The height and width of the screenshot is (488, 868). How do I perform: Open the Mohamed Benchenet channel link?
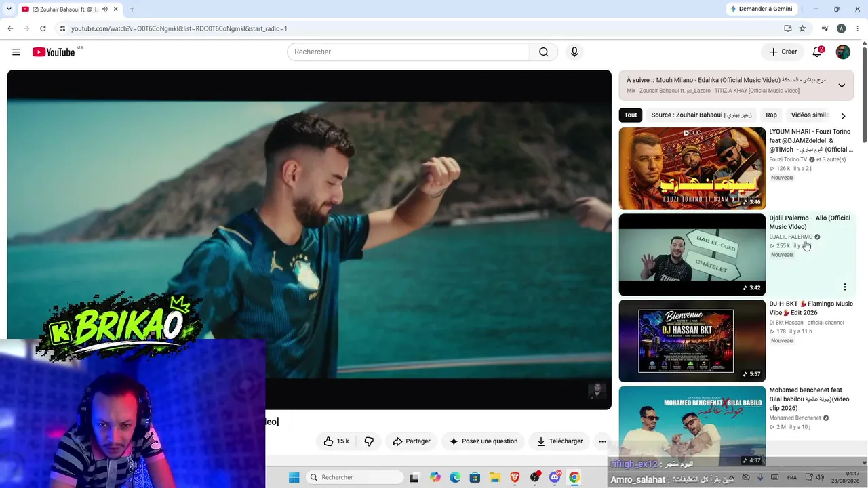coord(795,418)
